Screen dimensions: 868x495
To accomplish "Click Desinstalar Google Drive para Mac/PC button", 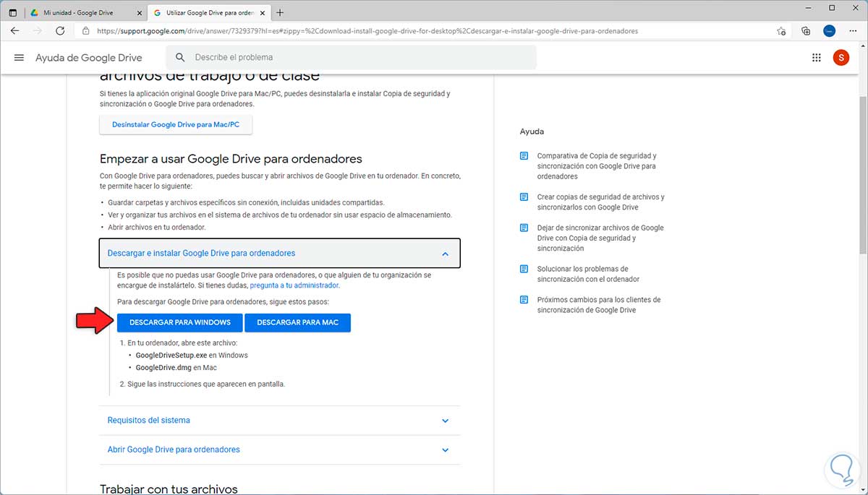I will 176,124.
